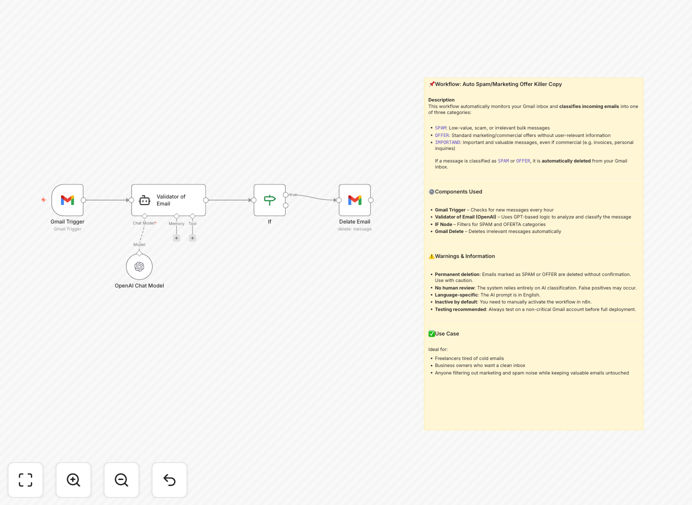Viewport: 692px width, 505px height.
Task: Click the 'Warnings & Information' heading
Action: point(465,256)
